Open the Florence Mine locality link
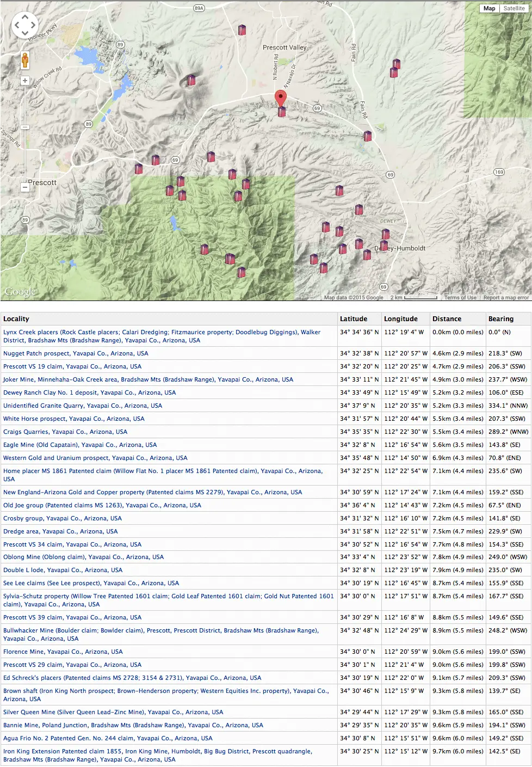This screenshot has width=532, height=767. coord(63,652)
